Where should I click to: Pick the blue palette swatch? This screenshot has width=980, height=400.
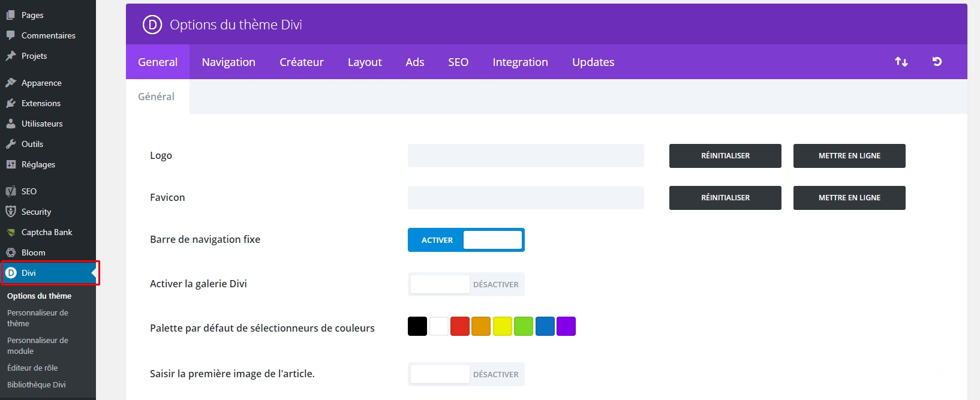point(545,326)
